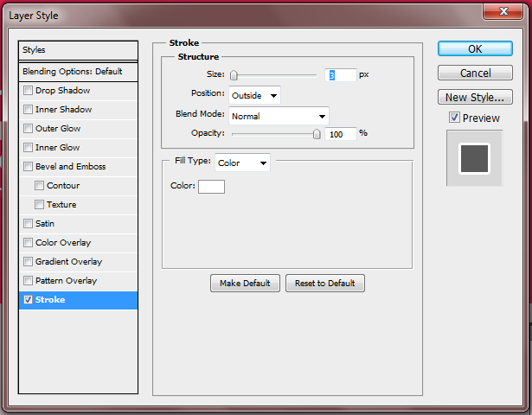Open the Bevel and Emboss settings
Viewport: 532px width, 415px height.
(x=71, y=167)
